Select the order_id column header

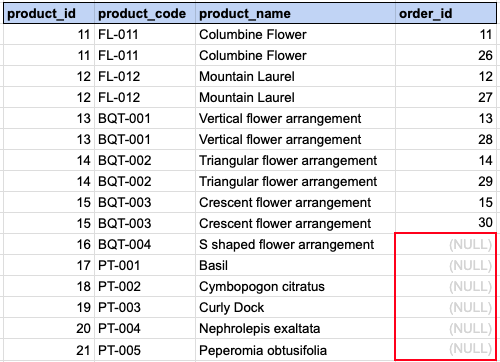[446, 14]
